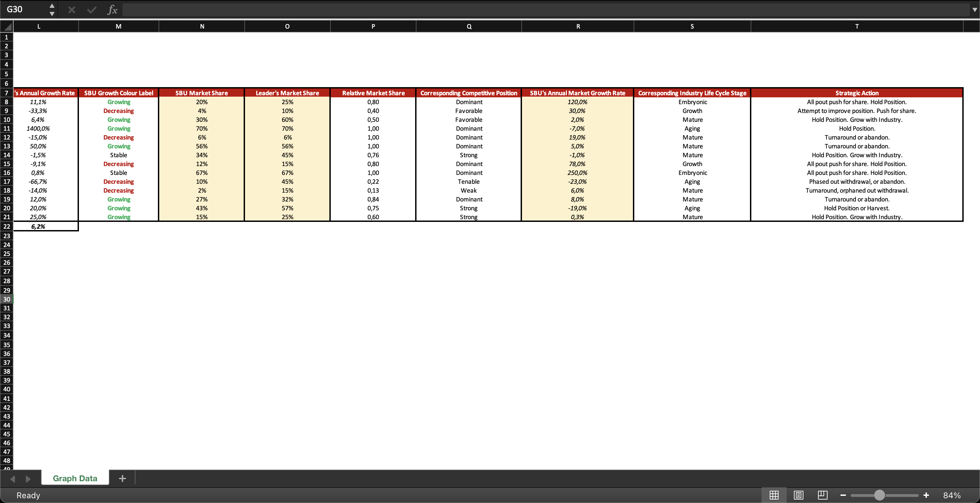This screenshot has height=503, width=980.
Task: Click the 6,2% total cell in row 22
Action: coord(46,226)
